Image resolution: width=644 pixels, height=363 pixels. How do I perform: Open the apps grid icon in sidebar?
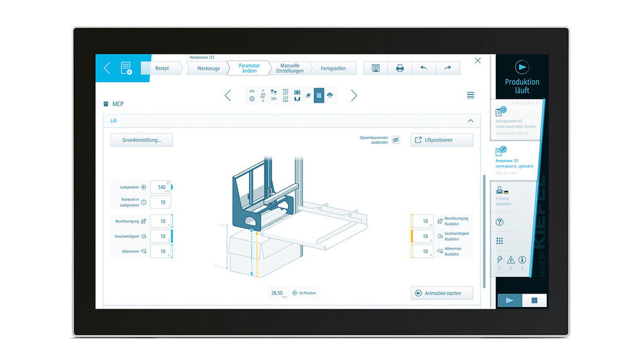pos(500,241)
